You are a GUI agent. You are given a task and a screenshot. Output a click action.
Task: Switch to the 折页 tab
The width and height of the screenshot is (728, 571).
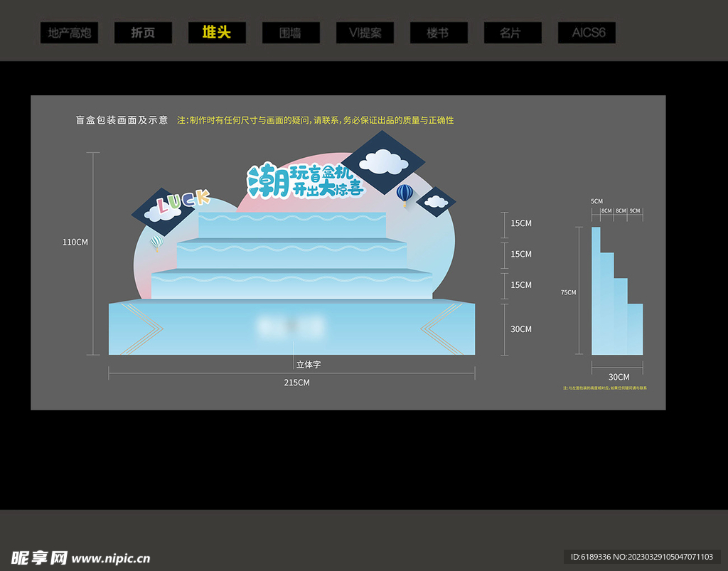click(x=143, y=33)
